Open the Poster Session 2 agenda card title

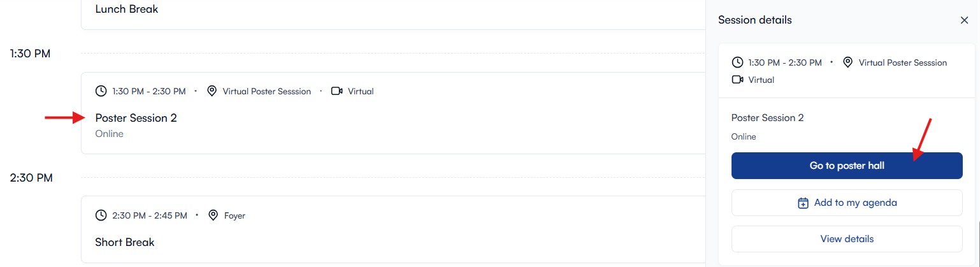pyautogui.click(x=136, y=118)
